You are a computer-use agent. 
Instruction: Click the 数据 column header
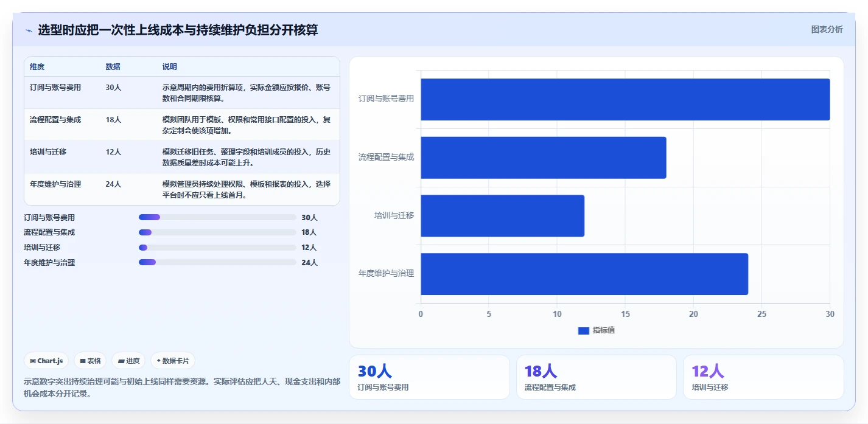(x=113, y=67)
